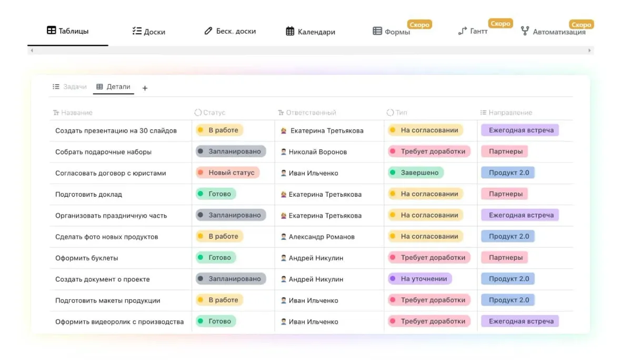The height and width of the screenshot is (364, 631).
Task: Click the Формы form icon
Action: [377, 31]
